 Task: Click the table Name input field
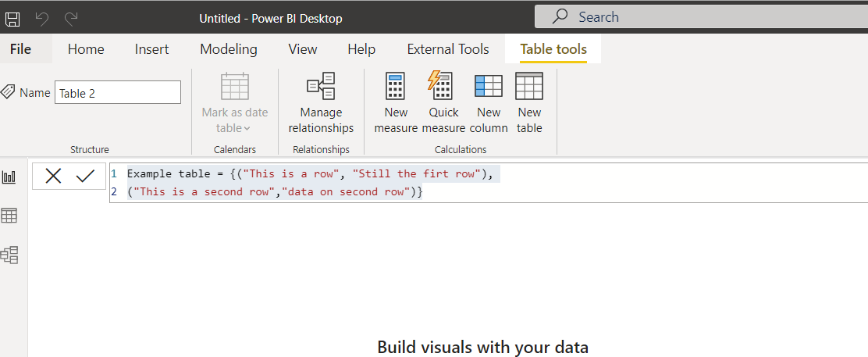pos(118,93)
